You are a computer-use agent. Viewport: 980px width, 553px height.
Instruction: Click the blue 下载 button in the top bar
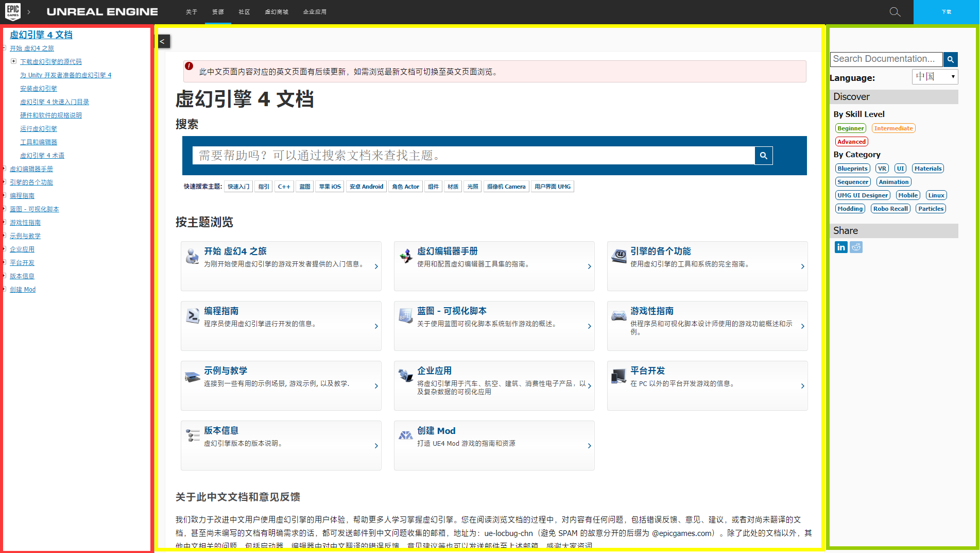947,12
